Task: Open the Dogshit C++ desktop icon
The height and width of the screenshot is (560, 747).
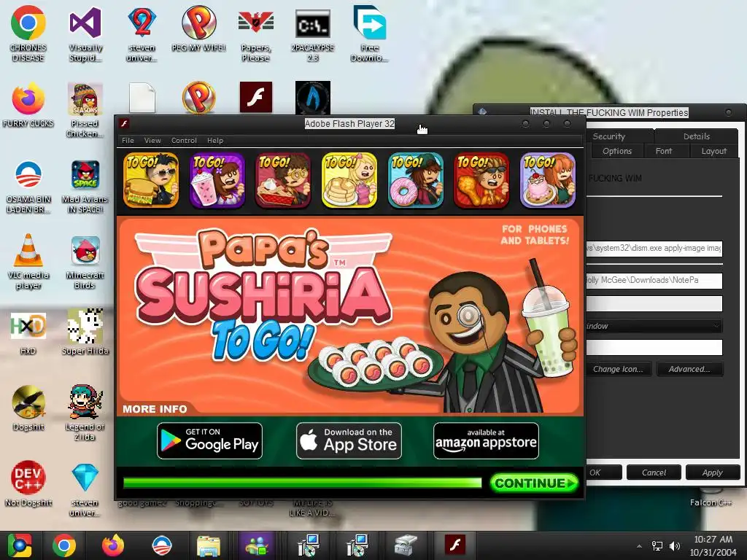Action: [28, 408]
